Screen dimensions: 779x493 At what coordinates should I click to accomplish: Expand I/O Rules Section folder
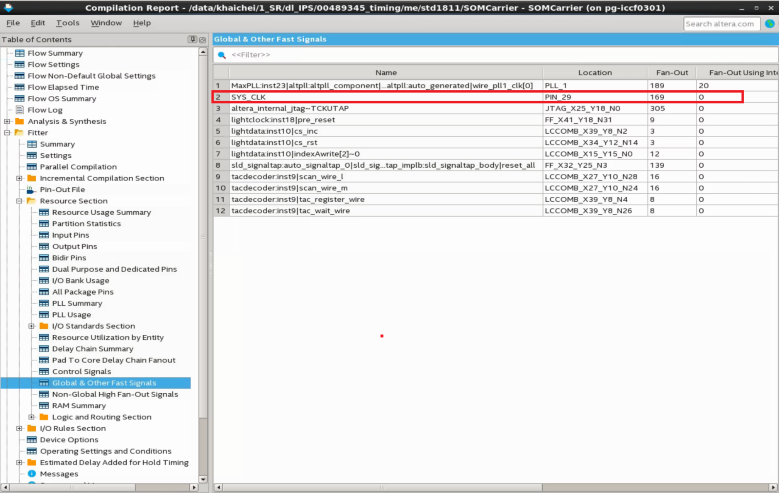19,428
